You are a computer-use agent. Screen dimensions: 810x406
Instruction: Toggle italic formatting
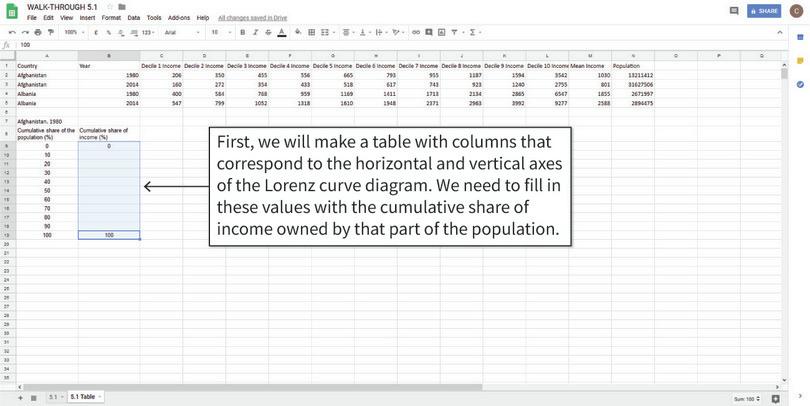(x=255, y=32)
